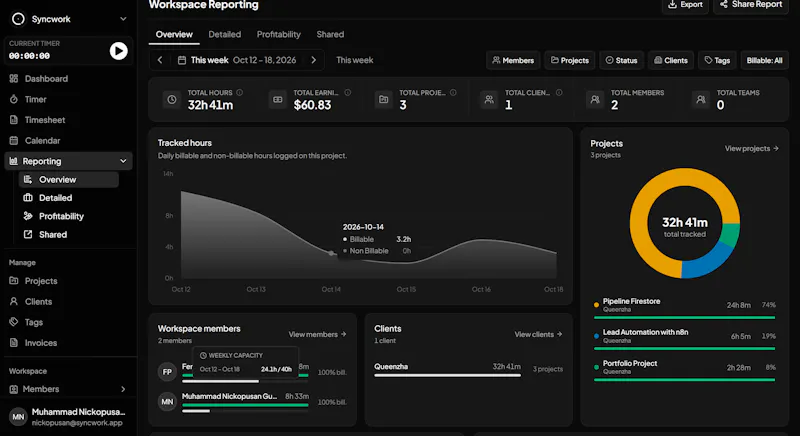Start the current timer with the play button

[x=118, y=50]
